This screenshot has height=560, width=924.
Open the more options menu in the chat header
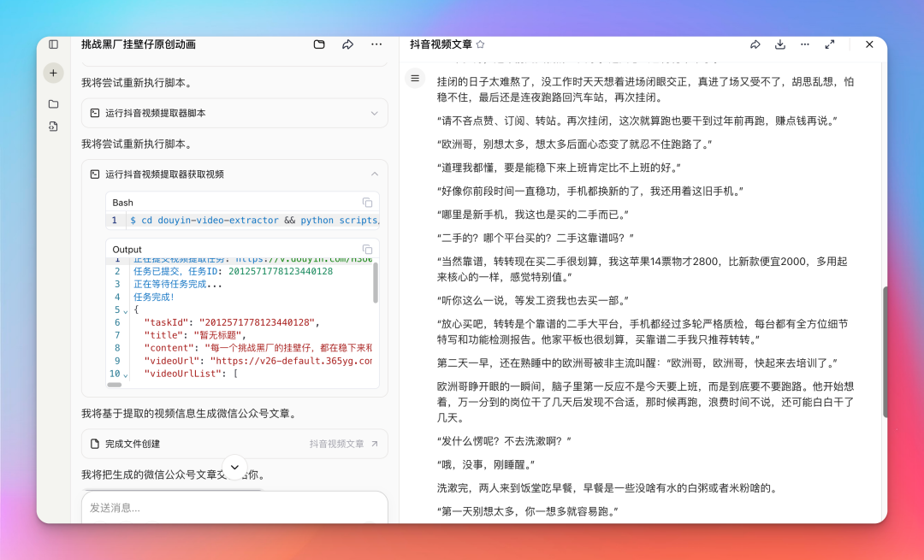376,44
